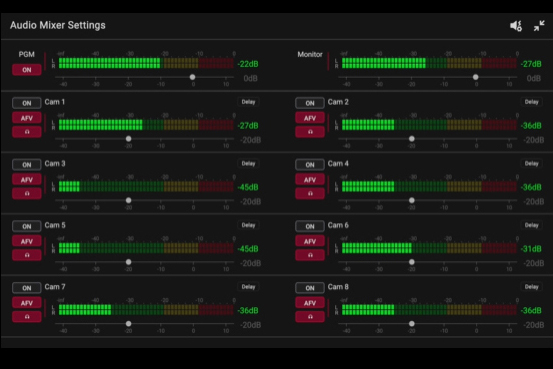Image resolution: width=553 pixels, height=369 pixels.
Task: Open Delay settings for Cam 6
Action: (531, 225)
